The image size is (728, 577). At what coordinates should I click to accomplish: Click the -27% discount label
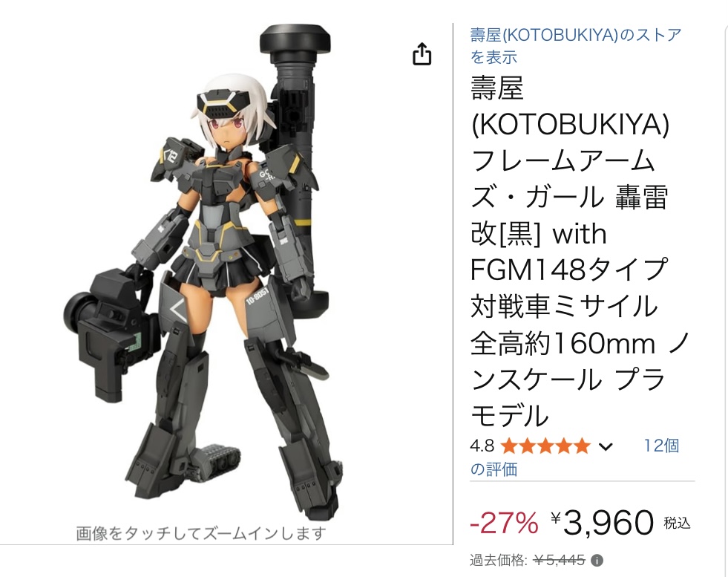(504, 524)
